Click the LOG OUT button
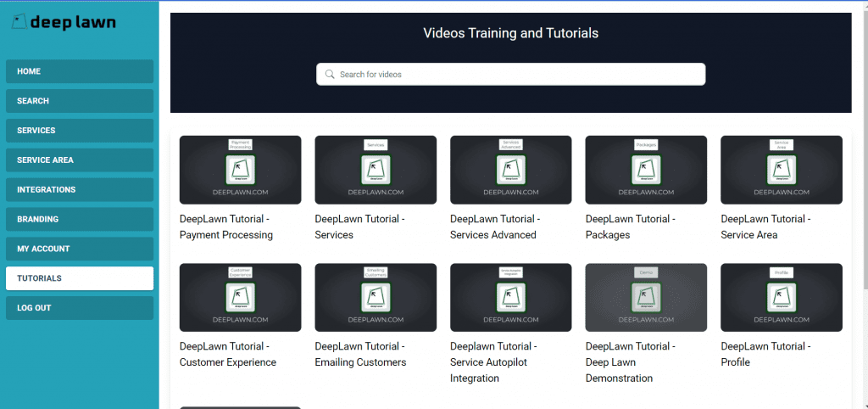This screenshot has width=868, height=409. pos(80,307)
